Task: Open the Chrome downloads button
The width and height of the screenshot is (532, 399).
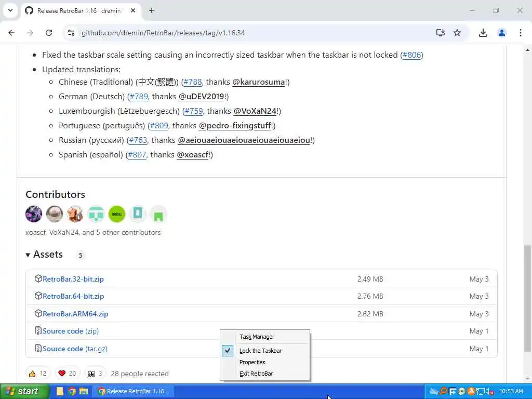Action: tap(483, 33)
